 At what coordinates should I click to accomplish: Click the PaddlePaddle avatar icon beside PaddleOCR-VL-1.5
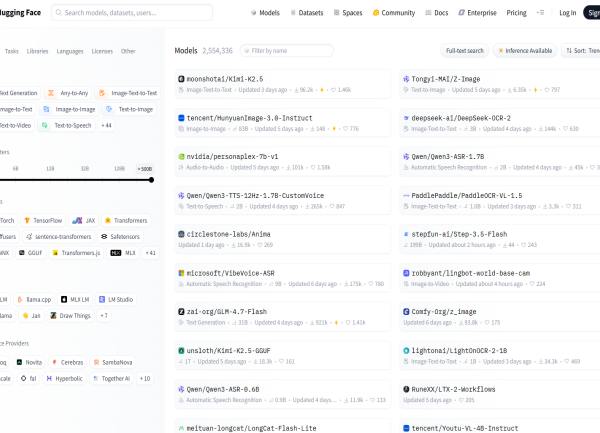[406, 196]
